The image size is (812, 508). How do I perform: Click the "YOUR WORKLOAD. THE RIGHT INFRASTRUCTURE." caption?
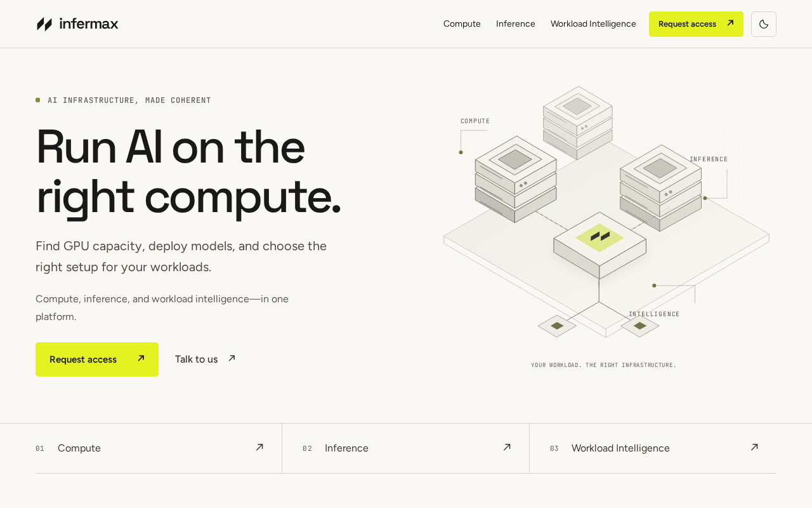click(x=604, y=365)
